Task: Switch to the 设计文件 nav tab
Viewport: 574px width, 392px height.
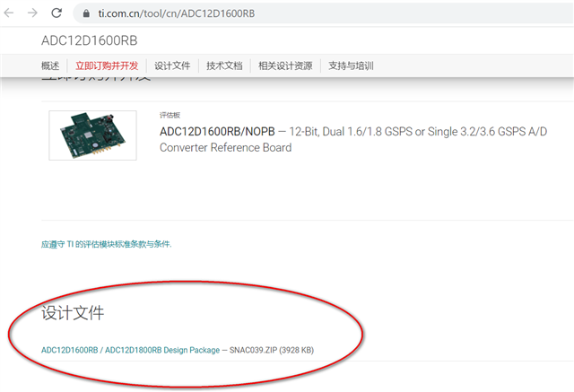Action: (x=172, y=65)
